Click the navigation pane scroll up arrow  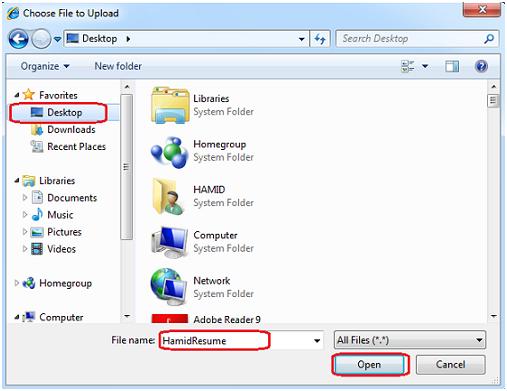point(127,87)
